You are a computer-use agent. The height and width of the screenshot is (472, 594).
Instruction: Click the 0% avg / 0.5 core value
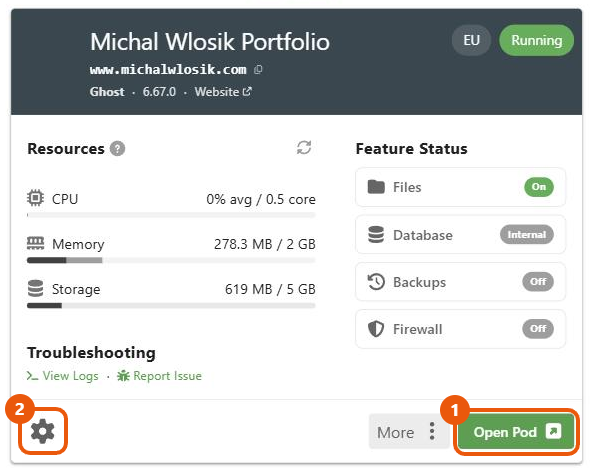pyautogui.click(x=261, y=199)
